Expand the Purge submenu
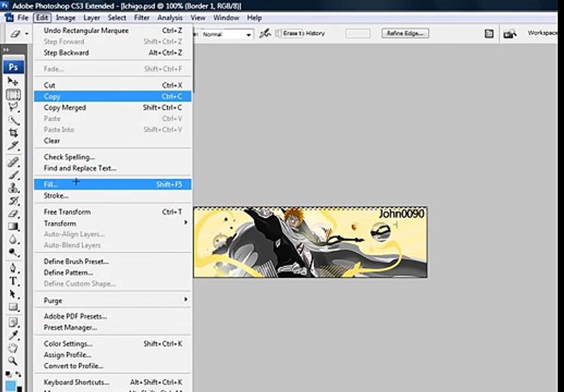 pos(113,301)
